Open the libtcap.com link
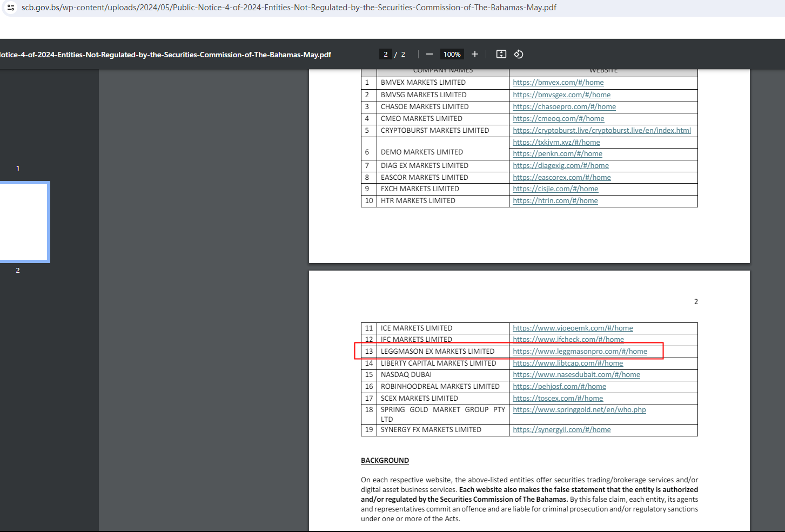 pos(567,363)
